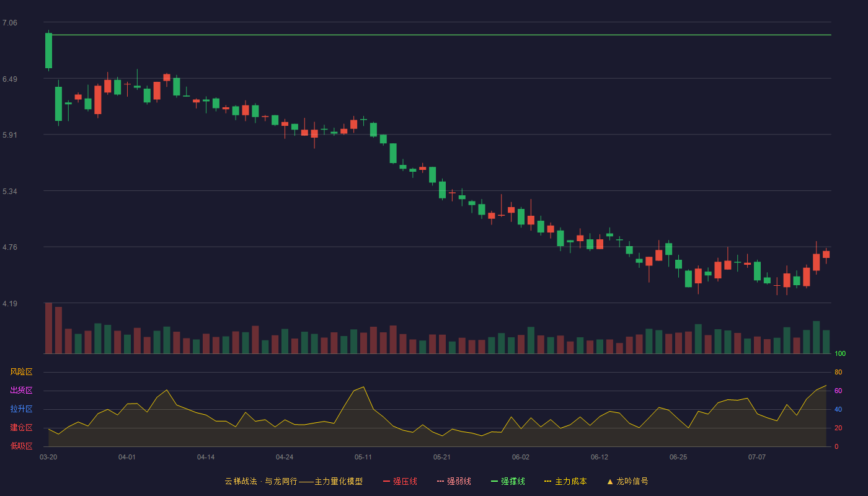Viewport: 868px width, 496px height.
Task: Toggle the 强压线 legend label
Action: coord(405,481)
